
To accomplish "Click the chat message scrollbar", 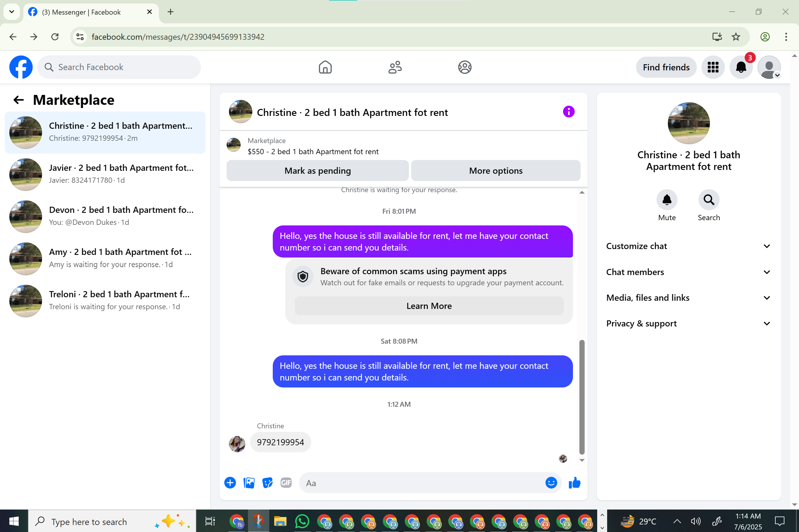I will [582, 397].
